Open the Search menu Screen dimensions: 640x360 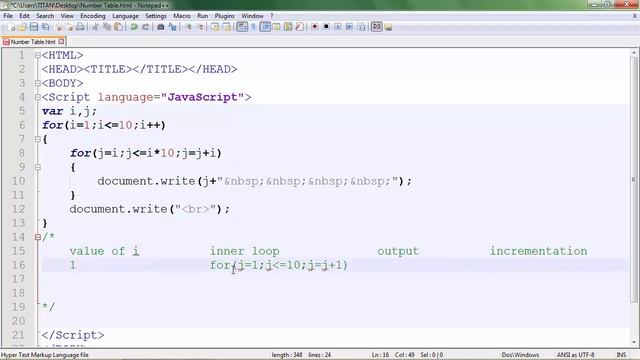[x=45, y=16]
